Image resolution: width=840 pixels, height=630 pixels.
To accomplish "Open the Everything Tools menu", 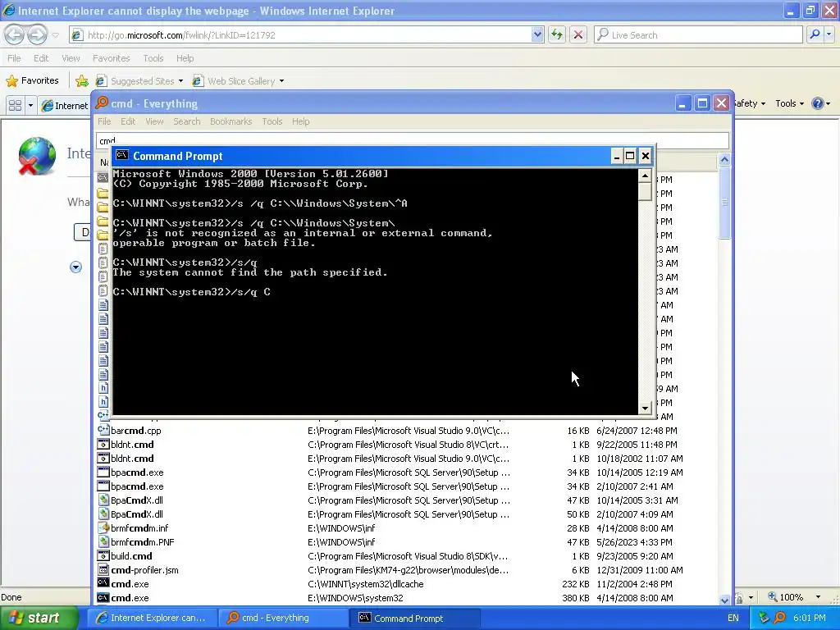I will [272, 121].
